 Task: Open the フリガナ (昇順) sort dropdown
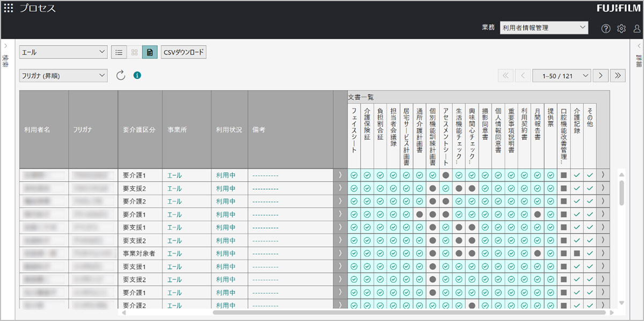click(x=63, y=76)
